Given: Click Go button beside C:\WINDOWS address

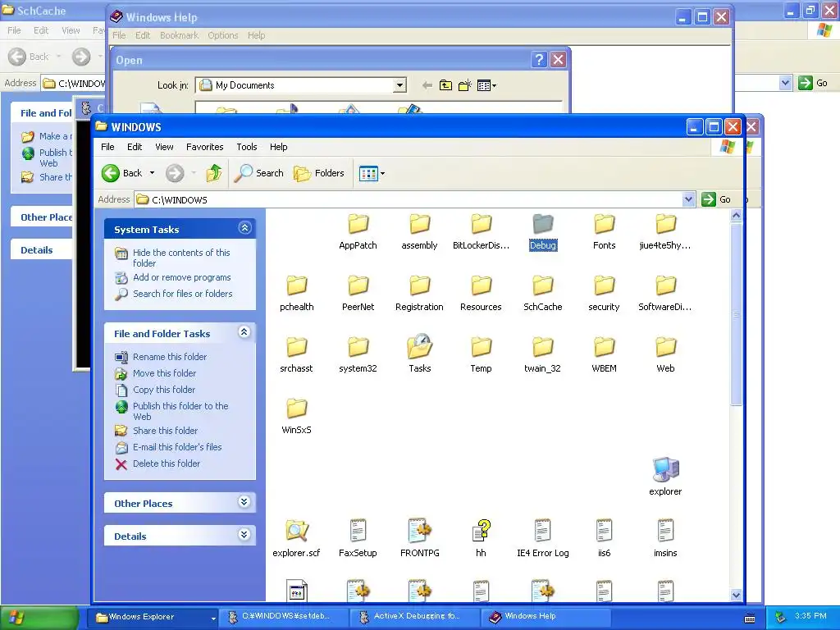Looking at the screenshot, I should (x=716, y=200).
